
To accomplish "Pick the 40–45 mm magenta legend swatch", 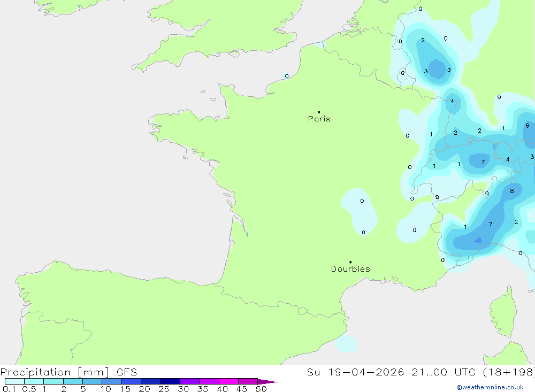I will [228, 381].
